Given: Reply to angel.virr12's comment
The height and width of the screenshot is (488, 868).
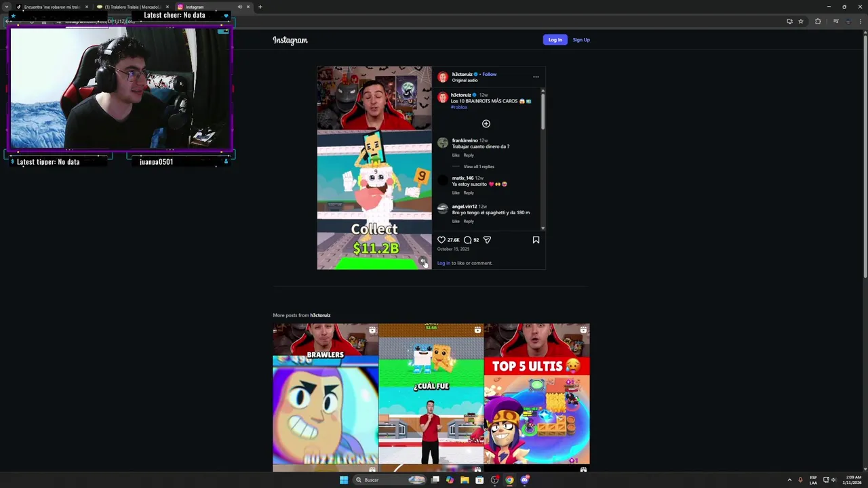Looking at the screenshot, I should click(469, 221).
